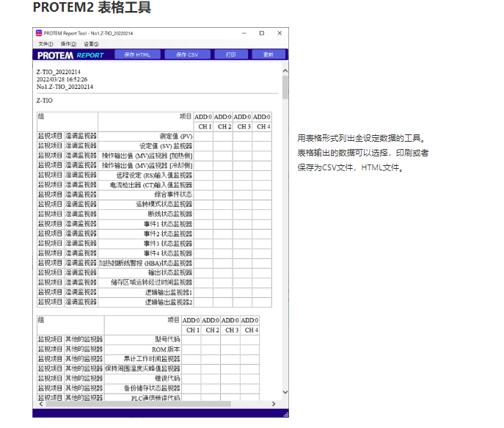Click the 保存 HTML button
The width and height of the screenshot is (504, 428).
point(137,54)
